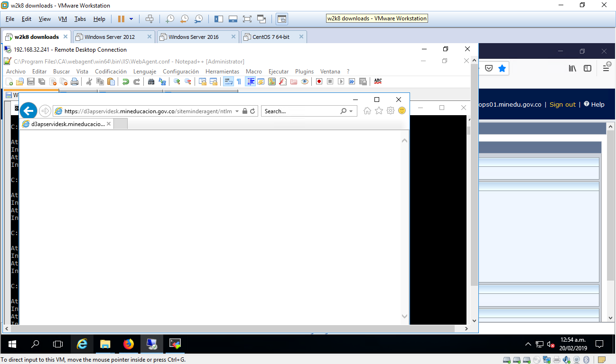The height and width of the screenshot is (364, 616).
Task: Click the IE smiley feedback icon
Action: point(402,111)
